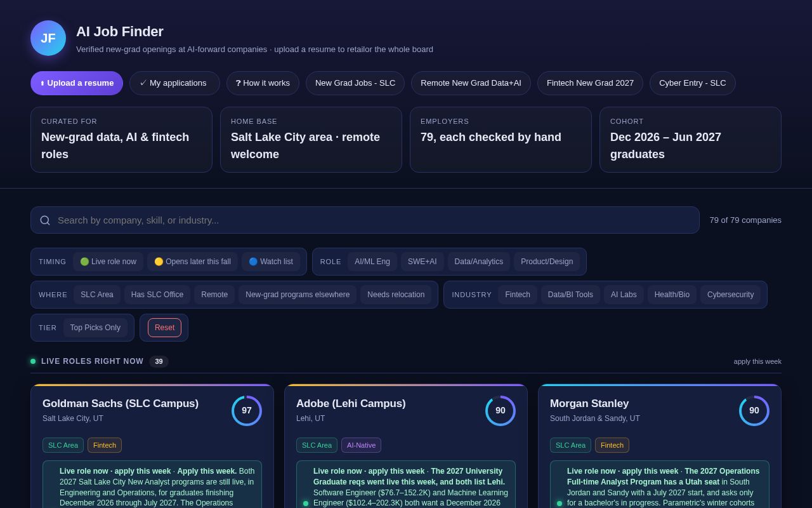Reset all filters
The height and width of the screenshot is (508, 812).
(164, 328)
